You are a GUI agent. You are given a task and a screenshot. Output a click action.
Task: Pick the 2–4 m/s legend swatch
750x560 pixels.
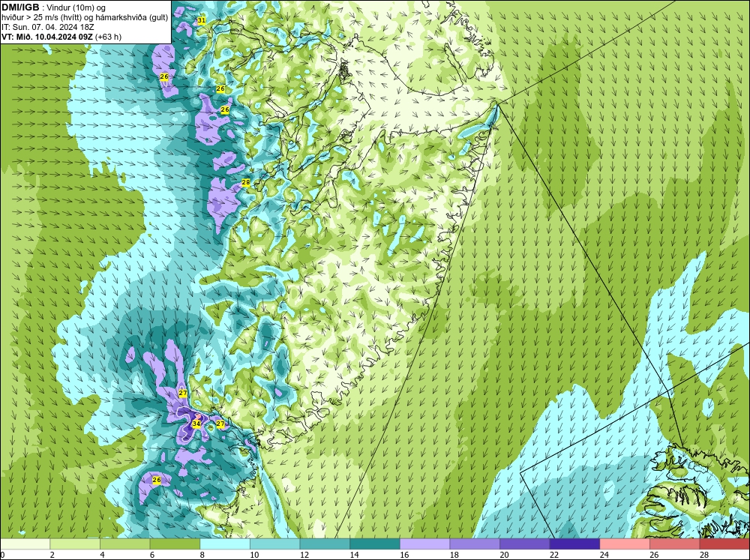75,544
